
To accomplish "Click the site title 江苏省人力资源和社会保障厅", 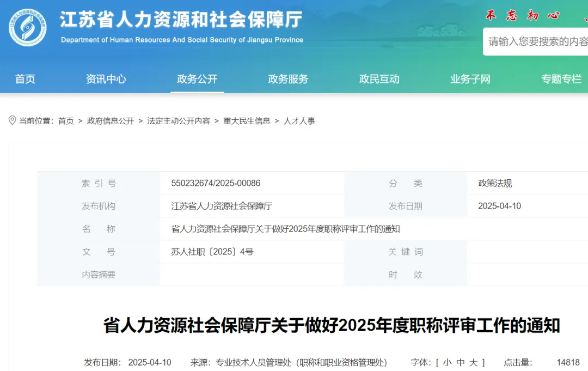I will pos(181,20).
